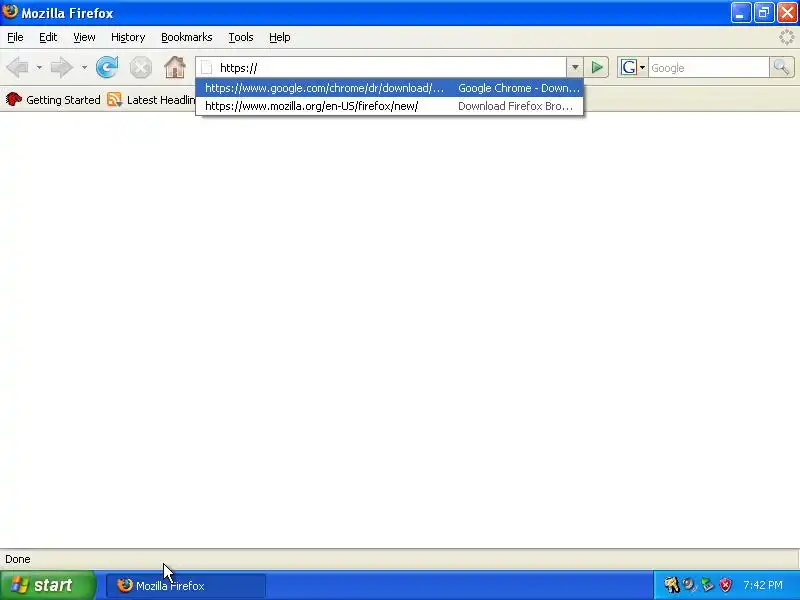Open the Latest Headlines bookmark
800x600 pixels.
(x=152, y=99)
